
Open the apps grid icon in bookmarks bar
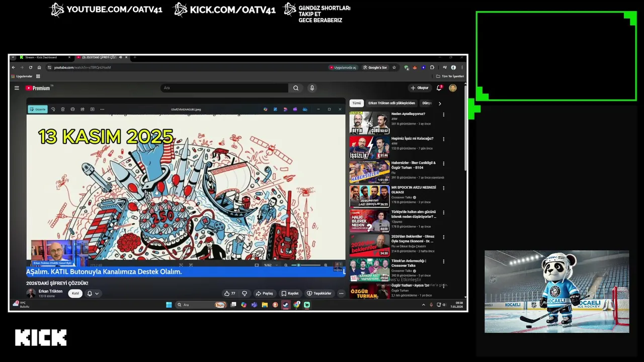tap(38, 76)
